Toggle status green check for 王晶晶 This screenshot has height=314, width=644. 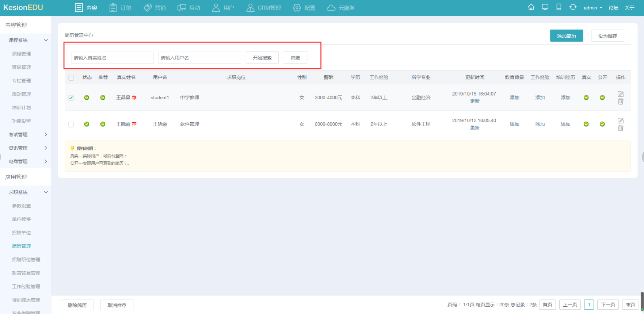click(x=87, y=97)
